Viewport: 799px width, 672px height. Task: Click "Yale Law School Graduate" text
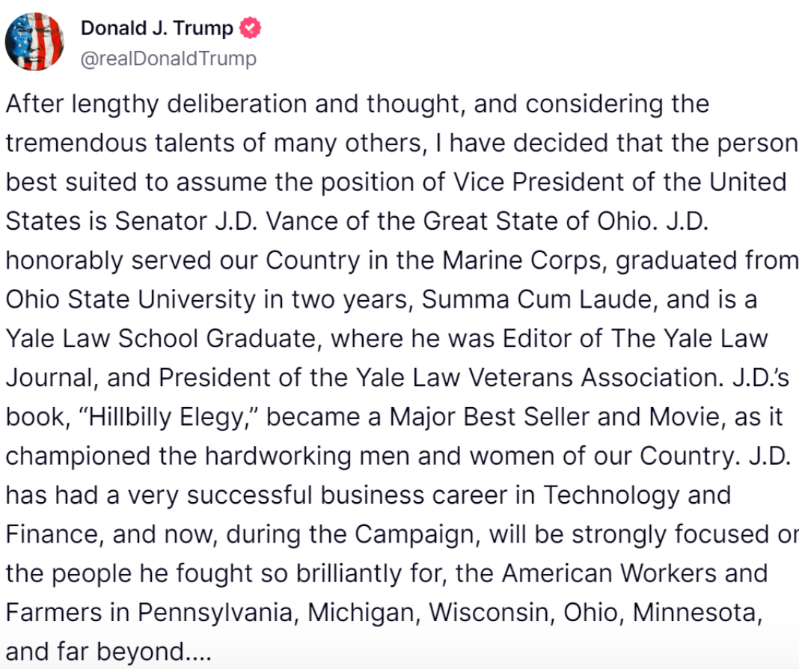(161, 339)
